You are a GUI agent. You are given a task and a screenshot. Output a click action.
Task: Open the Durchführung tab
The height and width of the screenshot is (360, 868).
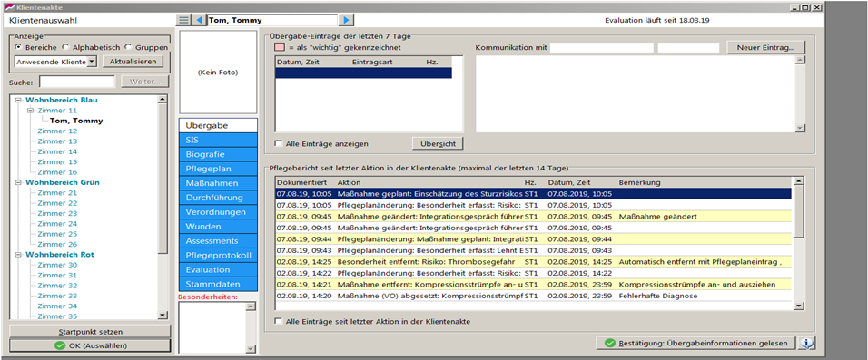[x=218, y=198]
